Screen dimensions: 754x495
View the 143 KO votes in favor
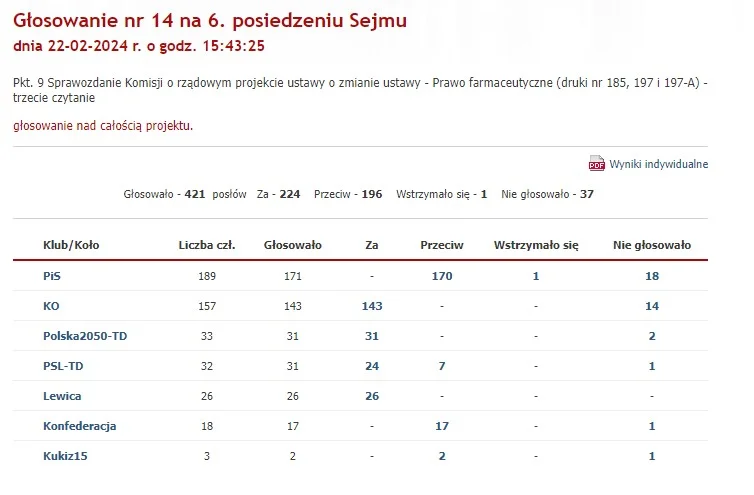[372, 306]
